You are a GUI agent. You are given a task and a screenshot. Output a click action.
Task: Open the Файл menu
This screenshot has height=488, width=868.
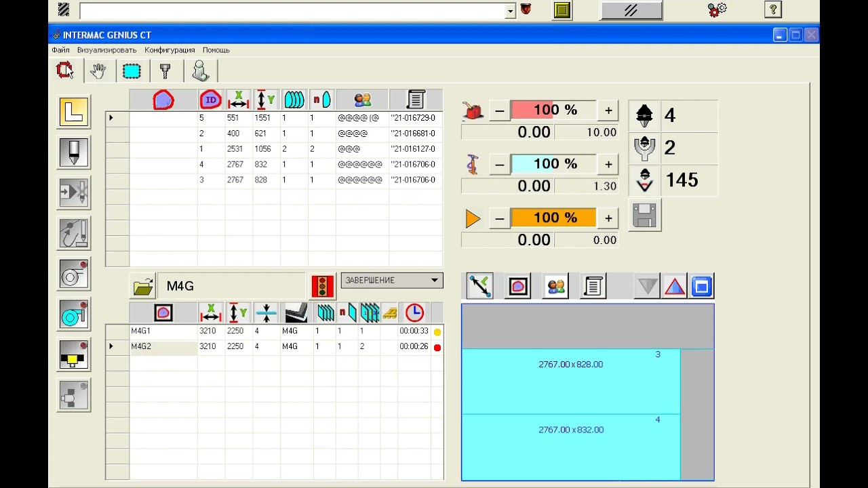coord(60,50)
